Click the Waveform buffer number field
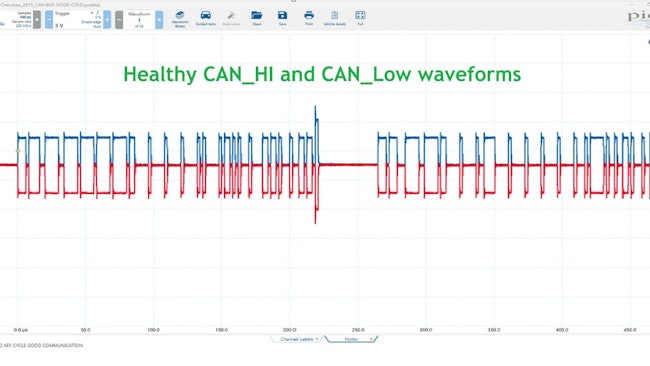Viewport: 650px width, 366px height. click(x=139, y=19)
